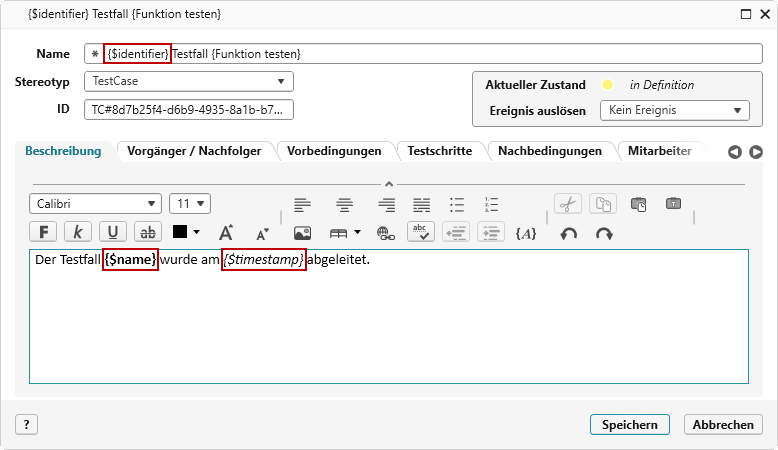This screenshot has height=450, width=778.
Task: Open the Calibri font family dropdown
Action: coord(95,204)
